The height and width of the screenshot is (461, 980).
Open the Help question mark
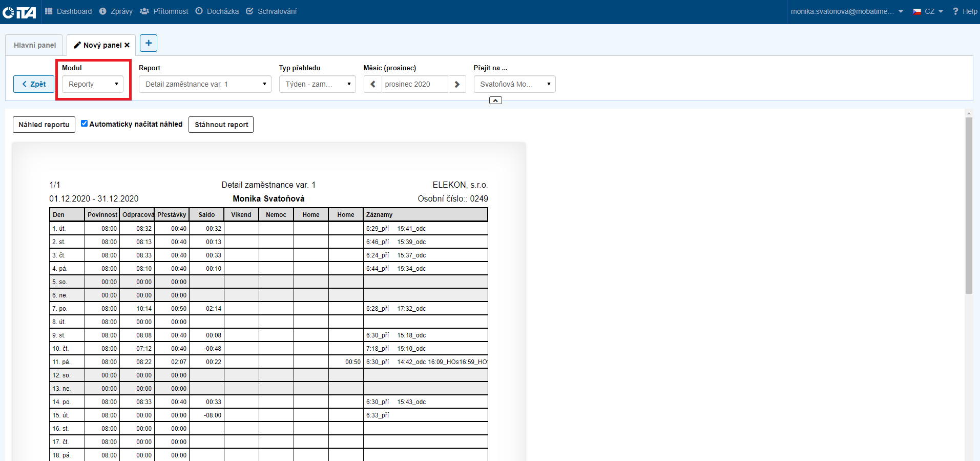point(965,11)
